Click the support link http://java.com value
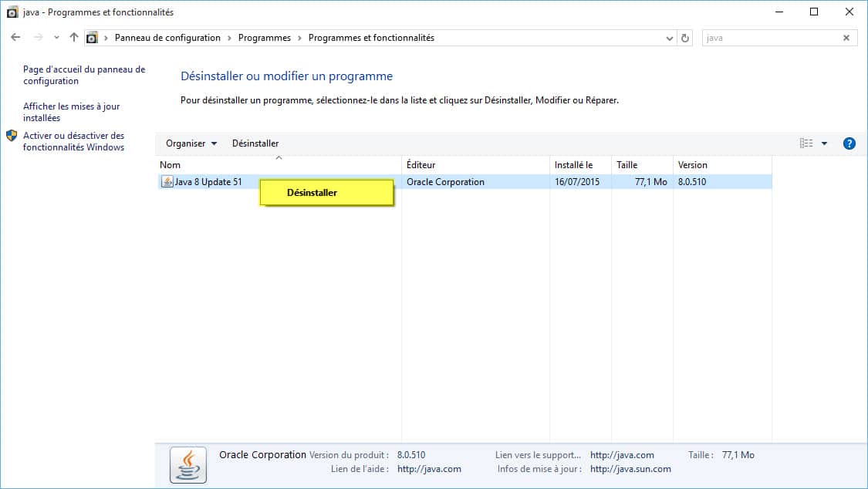The width and height of the screenshot is (868, 489). click(622, 455)
